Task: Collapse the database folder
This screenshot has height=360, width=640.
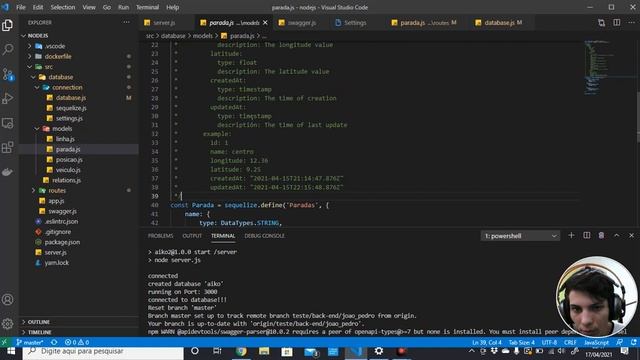Action: (60, 77)
